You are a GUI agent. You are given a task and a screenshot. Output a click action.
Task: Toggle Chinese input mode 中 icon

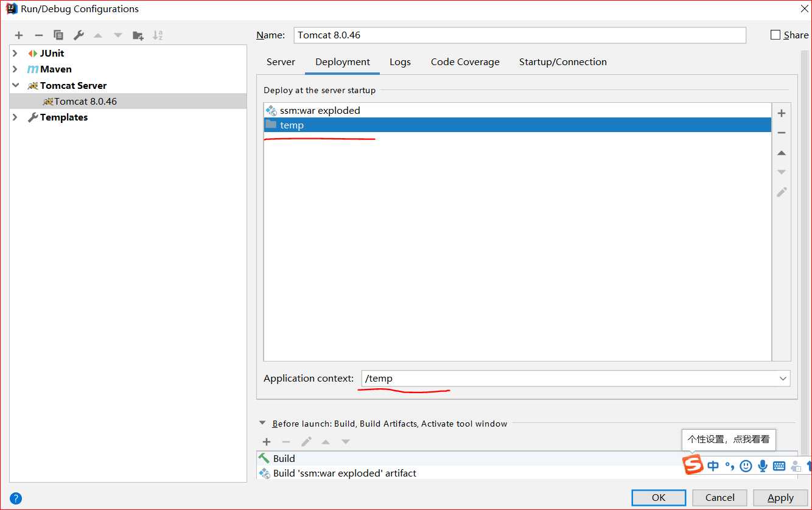tap(713, 466)
